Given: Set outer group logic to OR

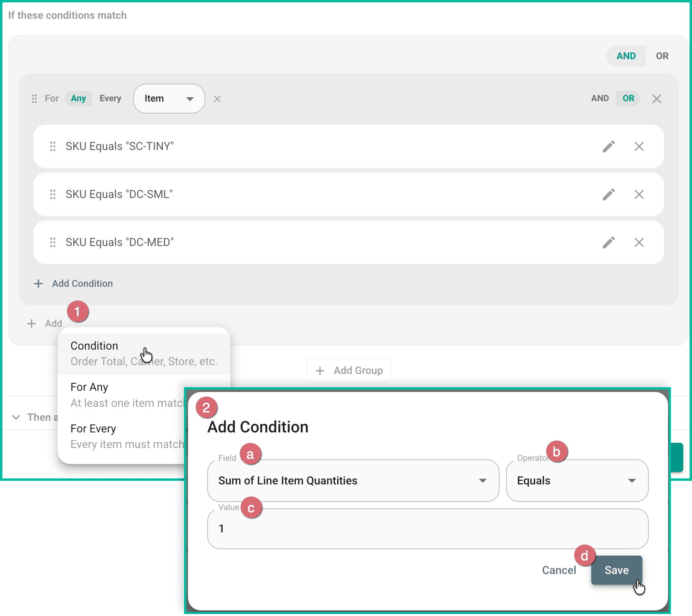Looking at the screenshot, I should (662, 56).
